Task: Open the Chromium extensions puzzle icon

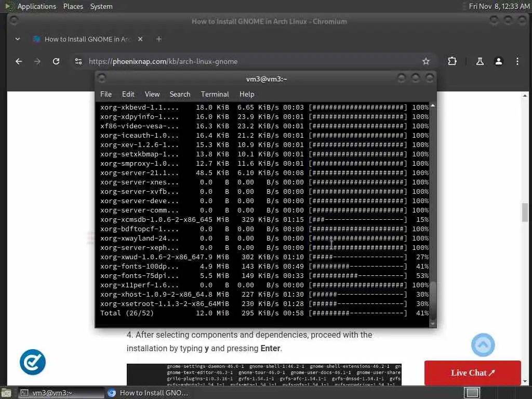Action: click(453, 61)
